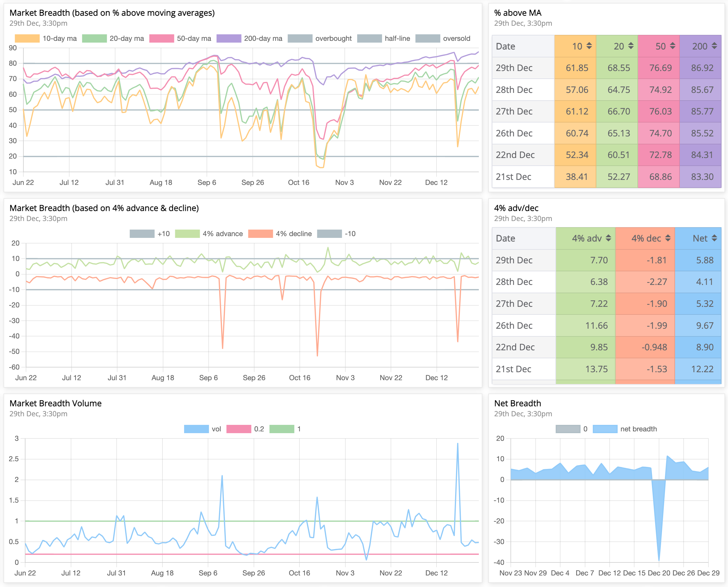The width and height of the screenshot is (728, 587).
Task: Click the 13.75 advance cell
Action: [x=585, y=369]
